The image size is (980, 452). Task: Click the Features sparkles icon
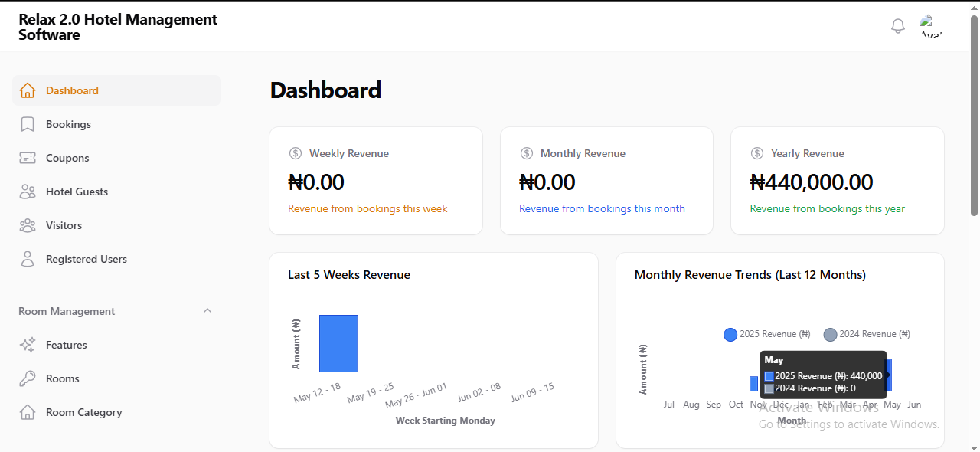[27, 344]
